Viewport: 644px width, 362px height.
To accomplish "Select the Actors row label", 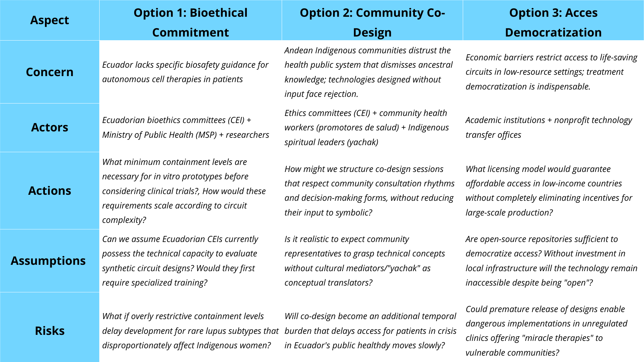I will 50,127.
